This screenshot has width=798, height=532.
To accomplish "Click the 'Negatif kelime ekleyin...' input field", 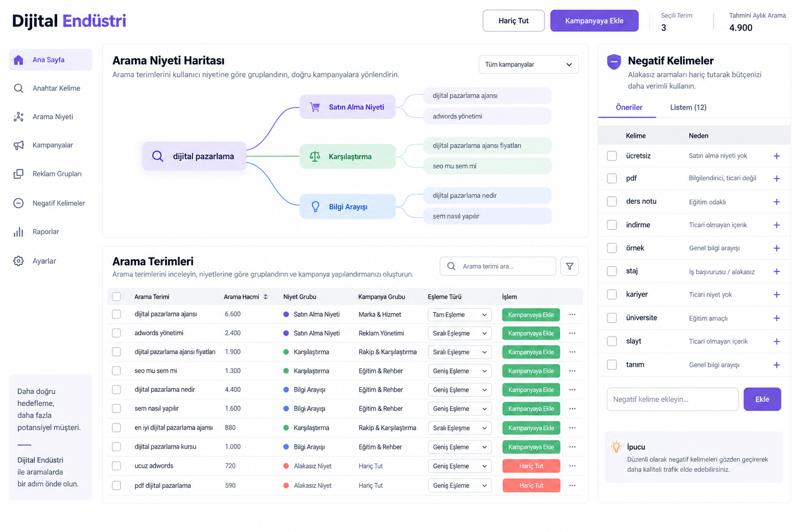I will click(672, 399).
